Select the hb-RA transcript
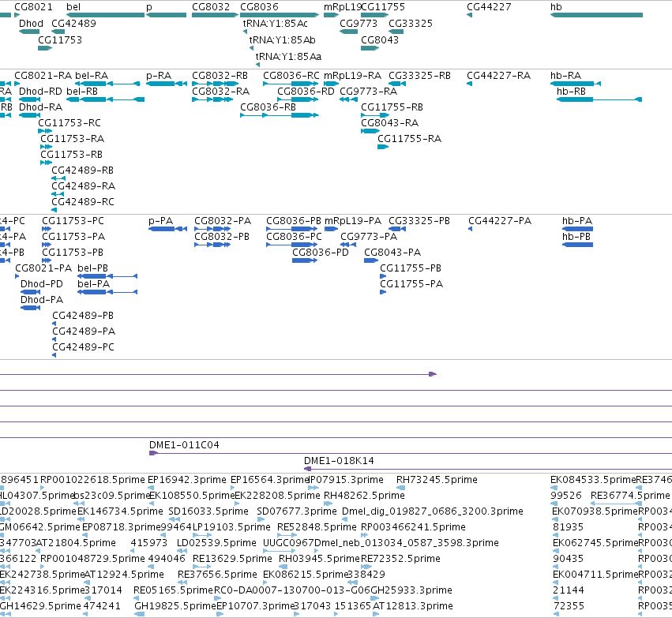Image resolution: width=672 pixels, height=618 pixels. [576, 84]
